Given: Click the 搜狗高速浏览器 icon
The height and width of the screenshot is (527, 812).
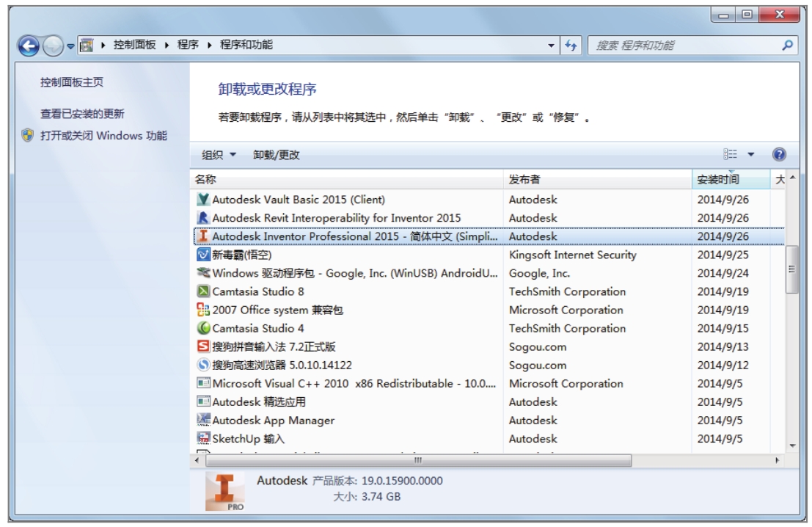Looking at the screenshot, I should [203, 365].
